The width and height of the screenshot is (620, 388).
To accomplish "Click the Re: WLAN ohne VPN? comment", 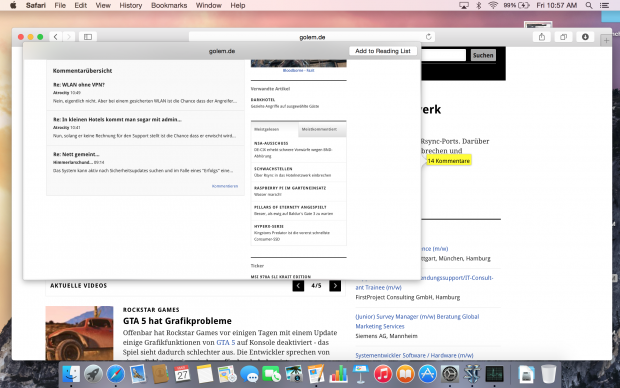I will (79, 85).
